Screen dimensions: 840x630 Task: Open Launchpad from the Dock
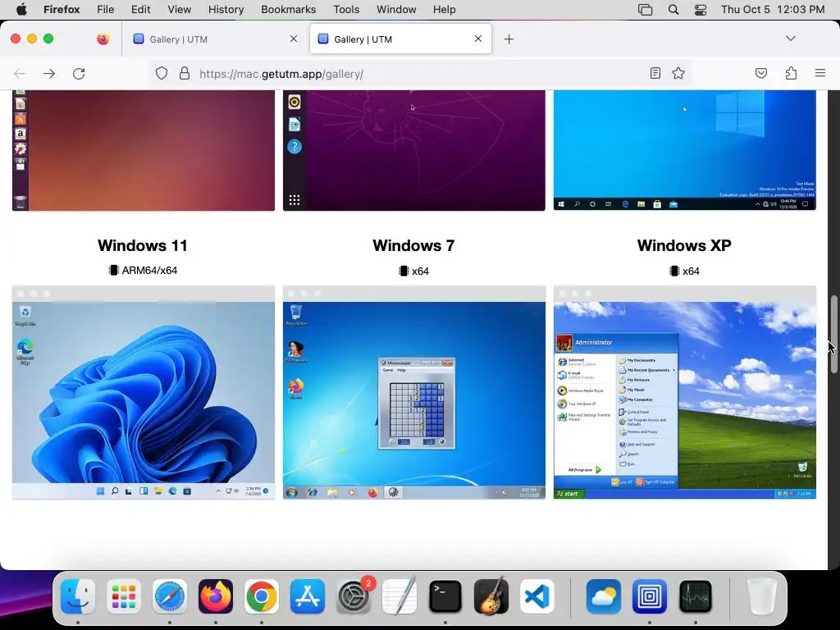124,596
